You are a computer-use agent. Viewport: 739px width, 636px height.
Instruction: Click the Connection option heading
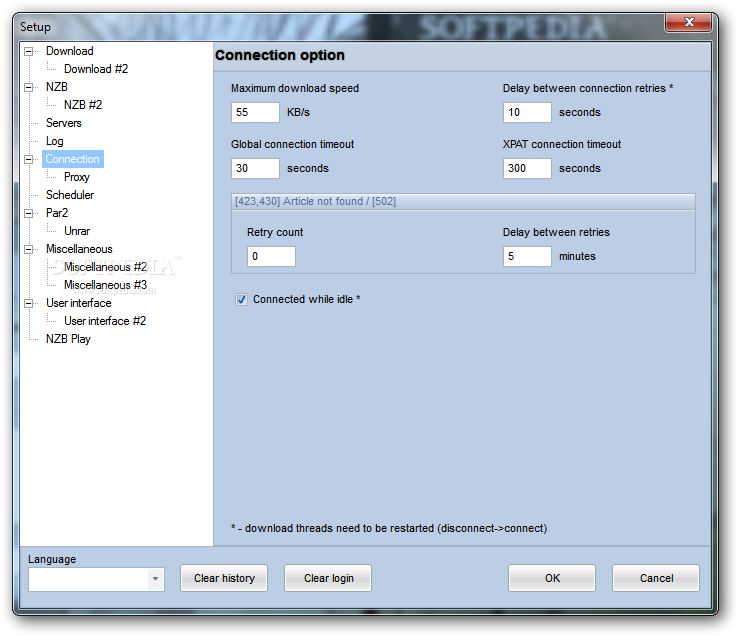pos(280,55)
